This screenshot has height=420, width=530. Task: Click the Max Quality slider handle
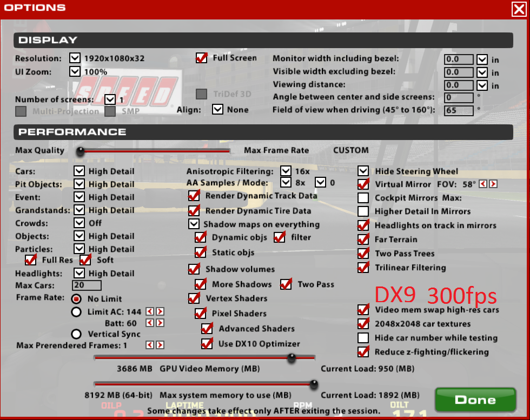coord(81,151)
